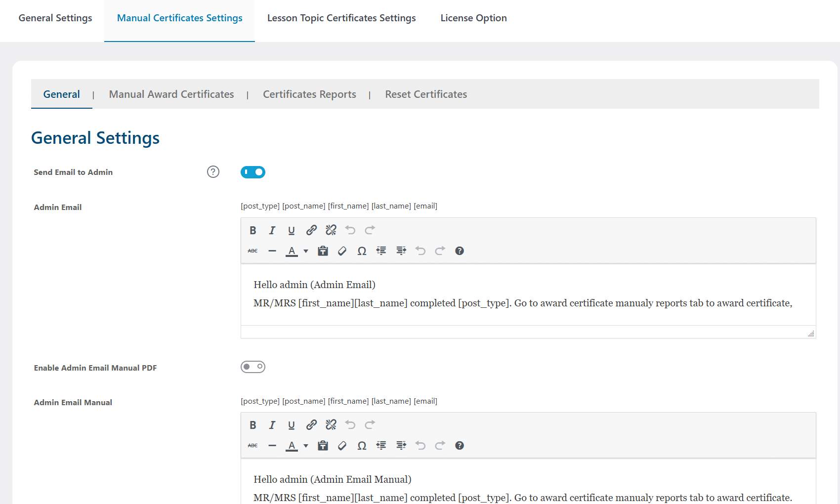Increase indent in the Admin Email editor
This screenshot has height=504, width=840.
tap(401, 251)
